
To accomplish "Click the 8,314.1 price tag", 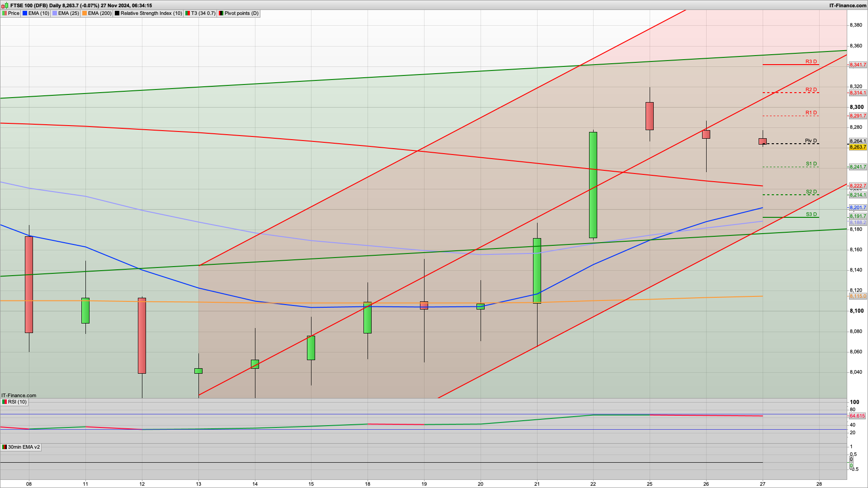I will 858,93.
